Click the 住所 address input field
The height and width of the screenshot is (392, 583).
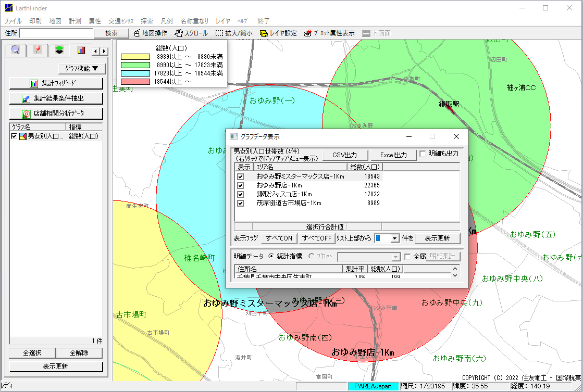tap(56, 33)
